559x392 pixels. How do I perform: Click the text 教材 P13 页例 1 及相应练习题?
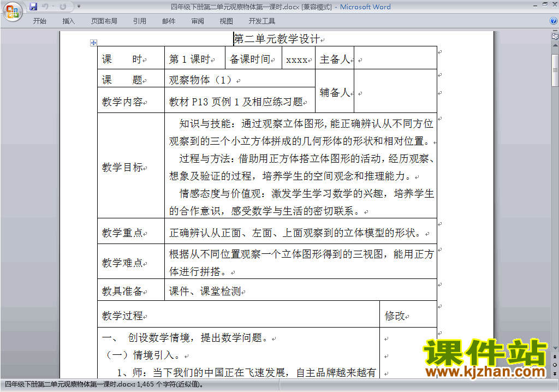236,102
